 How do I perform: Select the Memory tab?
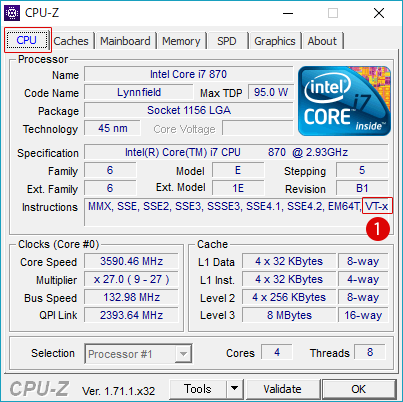tap(181, 41)
